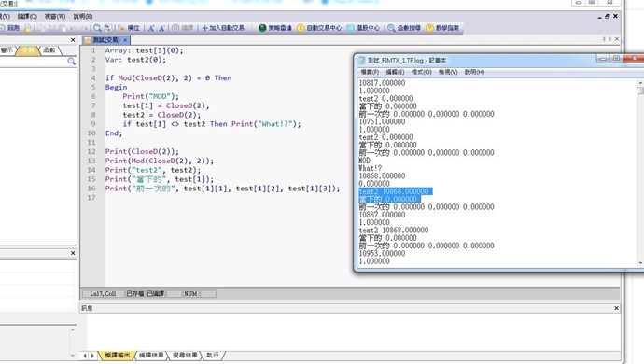The width and height of the screenshot is (644, 364).
Task: Click the 欄位 toolbar button
Action: (129, 28)
